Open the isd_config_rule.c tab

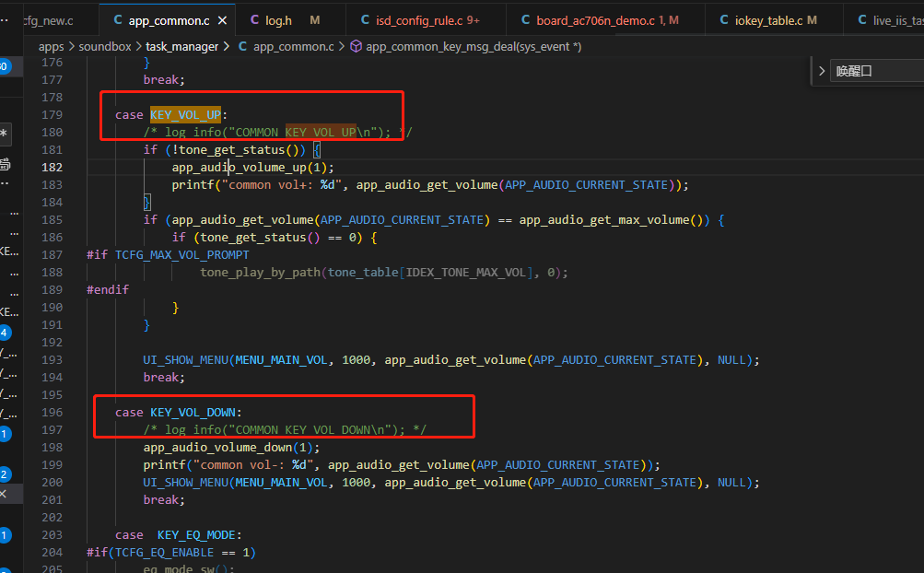pyautogui.click(x=421, y=20)
